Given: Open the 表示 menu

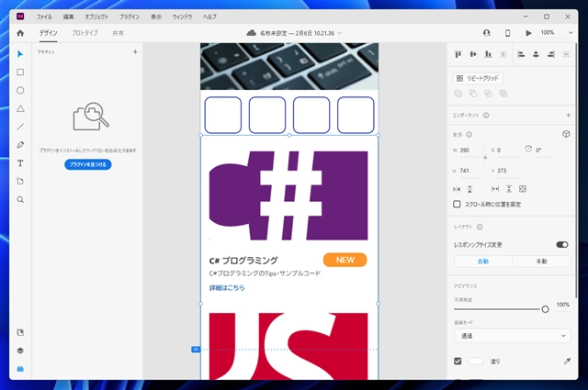Looking at the screenshot, I should point(156,17).
